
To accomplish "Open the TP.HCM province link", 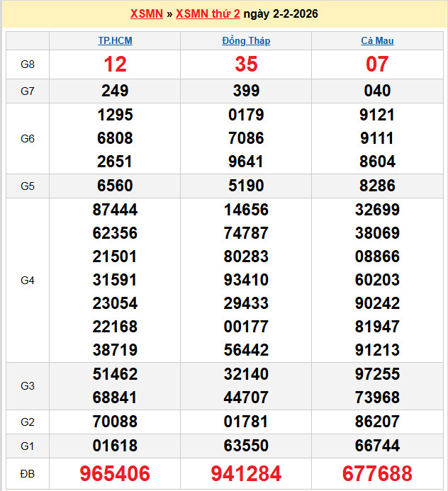I will pos(115,41).
